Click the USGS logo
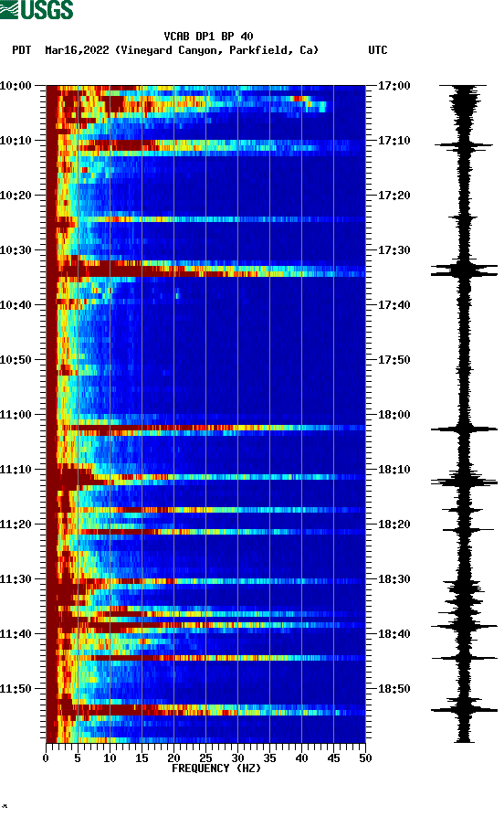This screenshot has height=816, width=504. click(37, 9)
